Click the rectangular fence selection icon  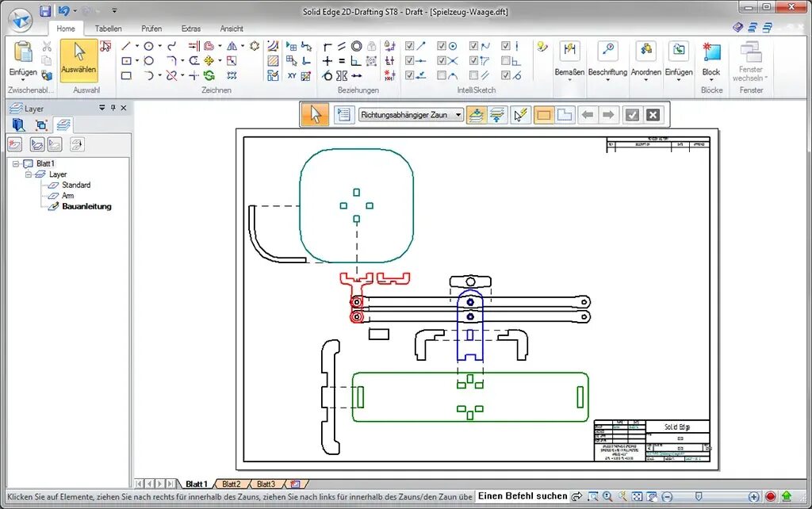point(543,115)
